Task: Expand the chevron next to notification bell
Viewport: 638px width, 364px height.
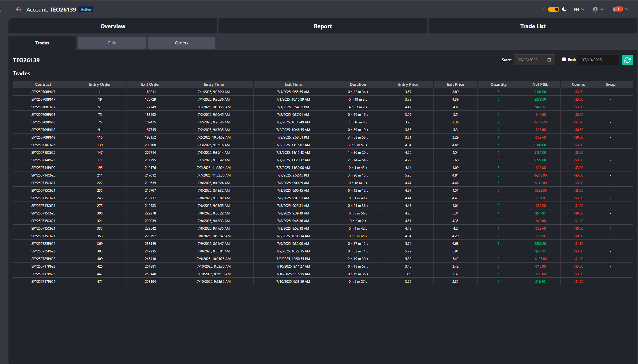Action: click(x=627, y=9)
